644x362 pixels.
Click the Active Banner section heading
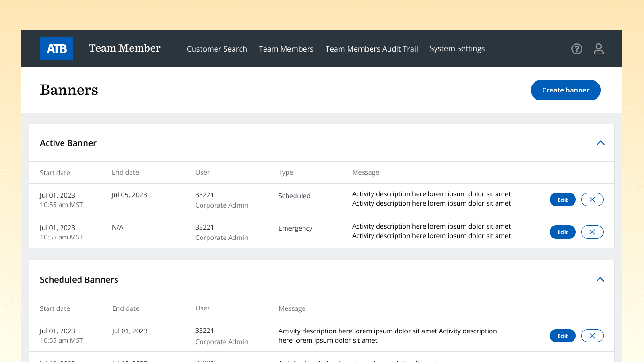tap(68, 143)
